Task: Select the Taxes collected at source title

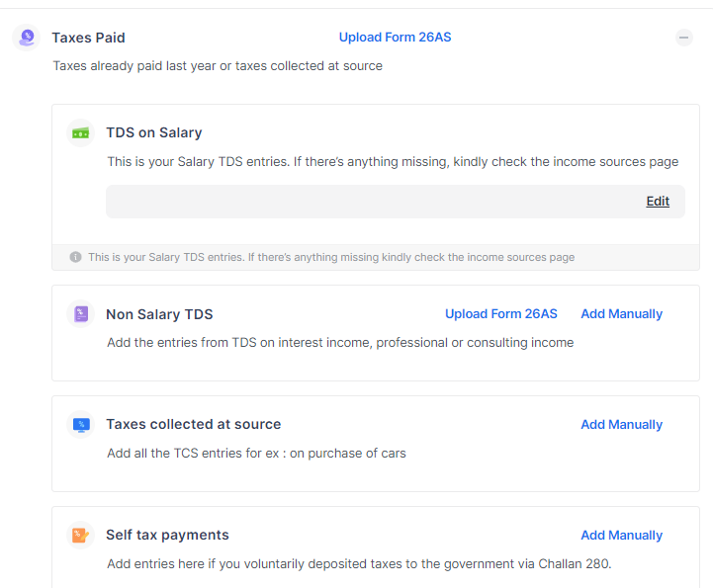Action: [193, 425]
